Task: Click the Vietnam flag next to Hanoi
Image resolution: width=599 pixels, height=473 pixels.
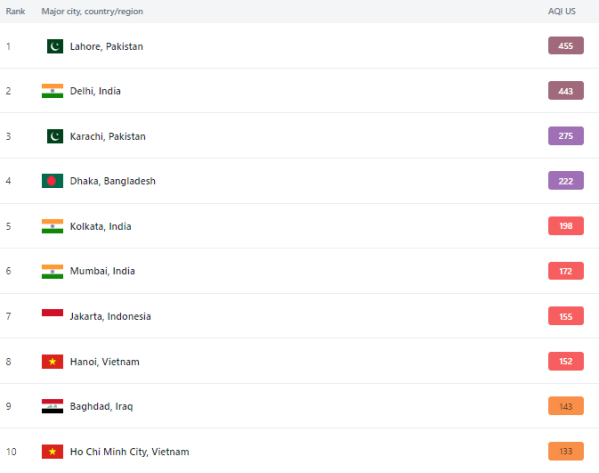Action: tap(52, 361)
